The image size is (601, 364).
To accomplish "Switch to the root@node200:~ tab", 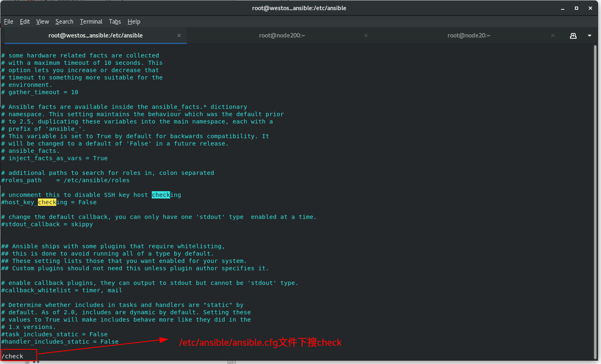I will pos(282,35).
